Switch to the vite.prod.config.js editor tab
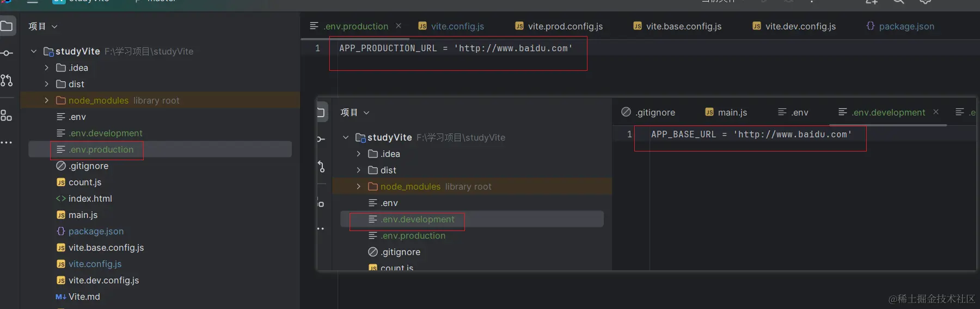This screenshot has height=309, width=980. tap(559, 26)
